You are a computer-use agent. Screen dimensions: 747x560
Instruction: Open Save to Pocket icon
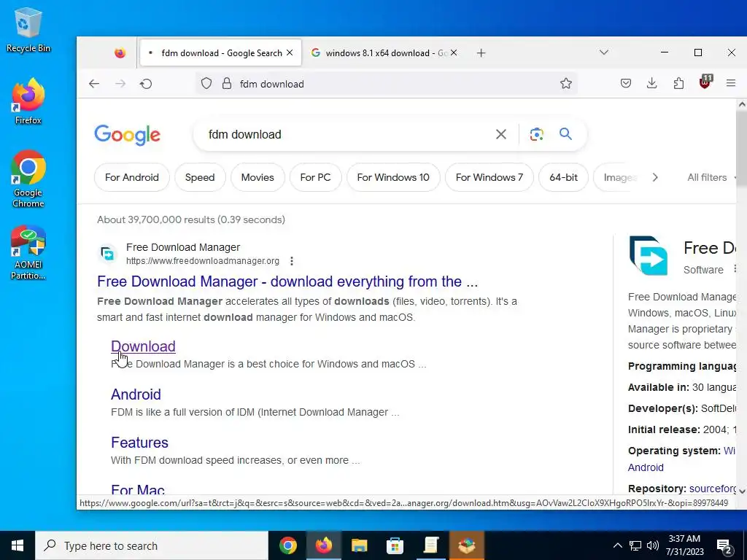click(625, 83)
